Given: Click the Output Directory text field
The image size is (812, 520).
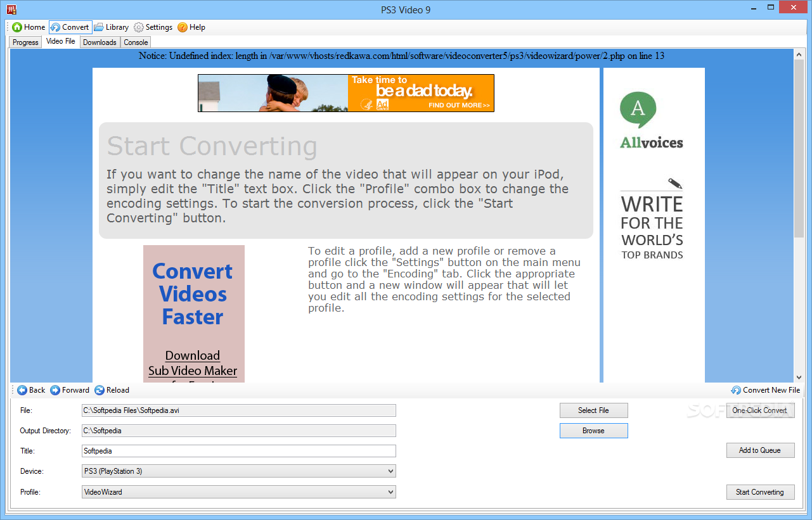Looking at the screenshot, I should click(239, 431).
